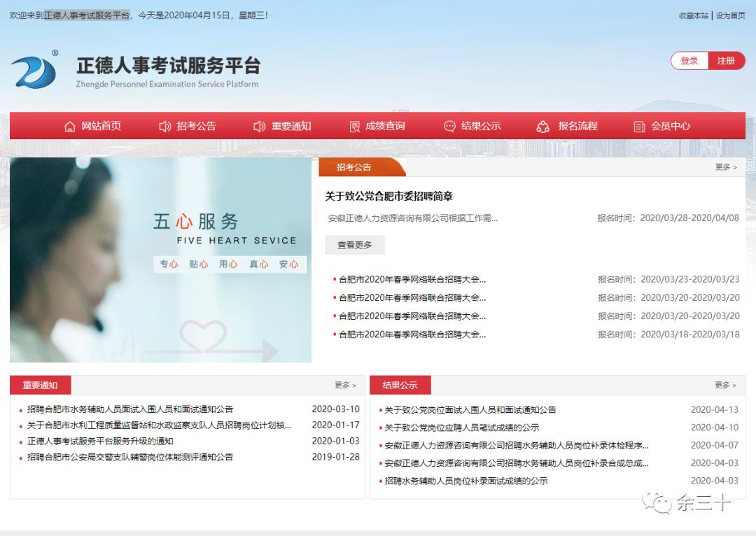Expand 更多 in the 重要通知 section
The height and width of the screenshot is (536, 756).
tap(343, 385)
